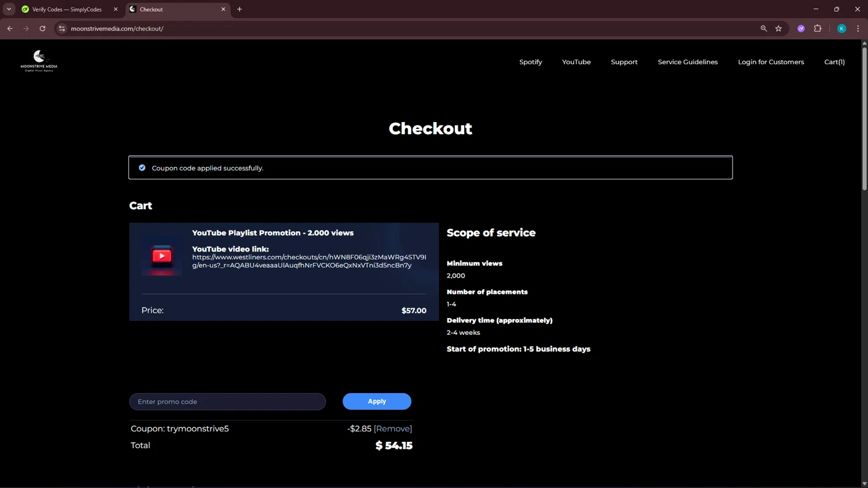Image resolution: width=868 pixels, height=488 pixels.
Task: Go back with browser back arrow
Action: tap(10, 28)
